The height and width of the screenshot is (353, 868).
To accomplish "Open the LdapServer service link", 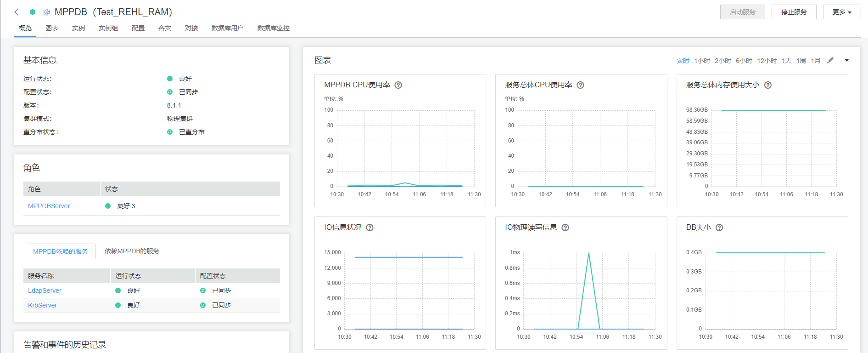I will (x=45, y=290).
